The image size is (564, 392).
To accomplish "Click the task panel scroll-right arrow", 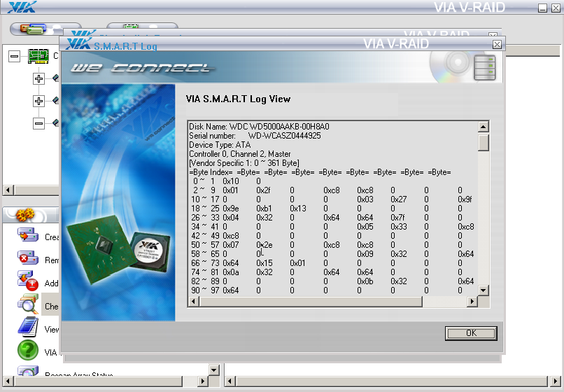I will [203, 381].
